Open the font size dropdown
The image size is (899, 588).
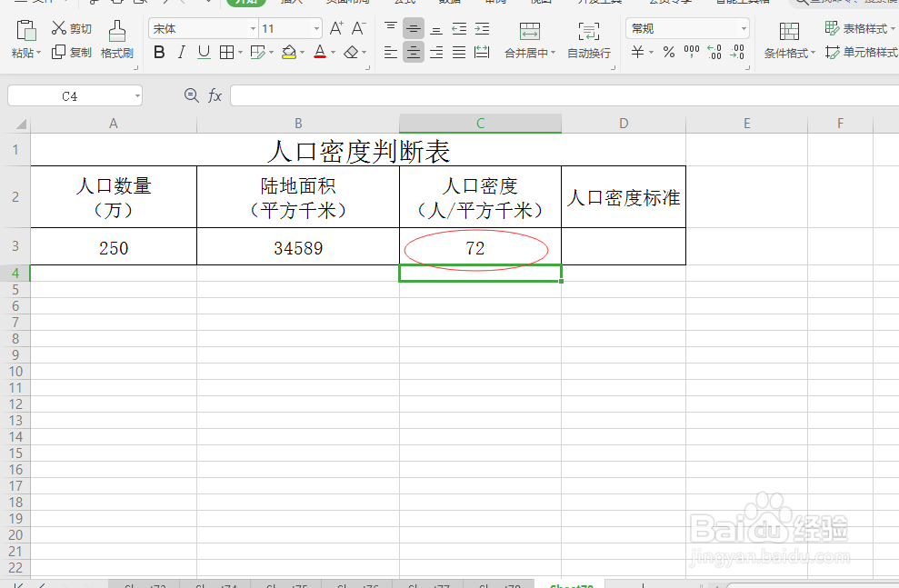[315, 27]
